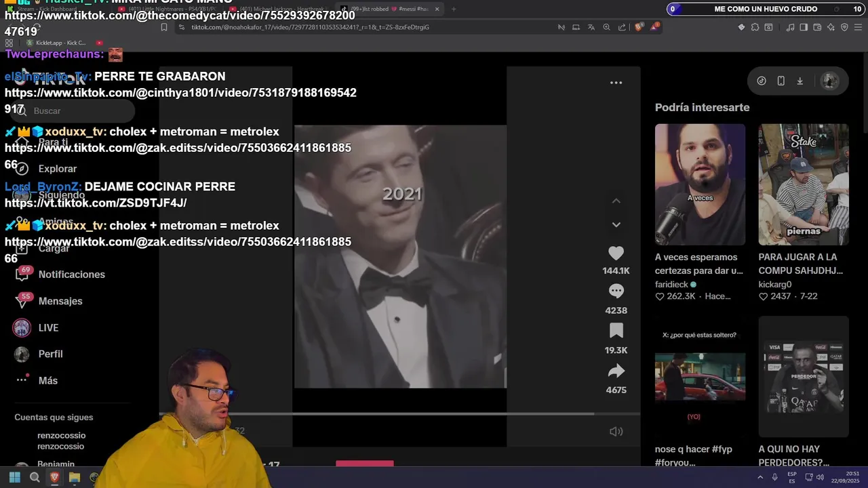868x488 pixels.
Task: Open Kicklet.app bookmark
Action: pos(56,43)
